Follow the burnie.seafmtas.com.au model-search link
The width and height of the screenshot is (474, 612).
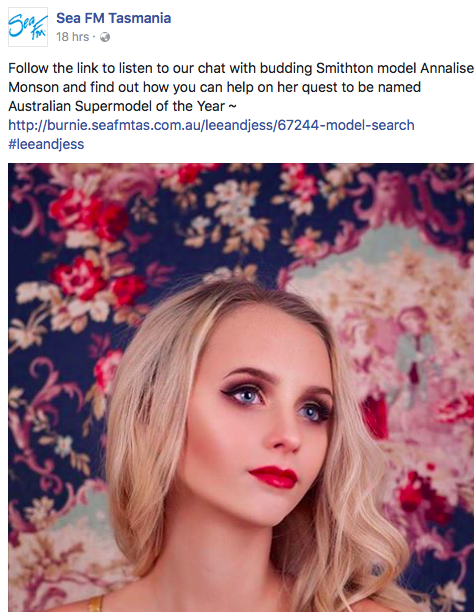point(211,125)
